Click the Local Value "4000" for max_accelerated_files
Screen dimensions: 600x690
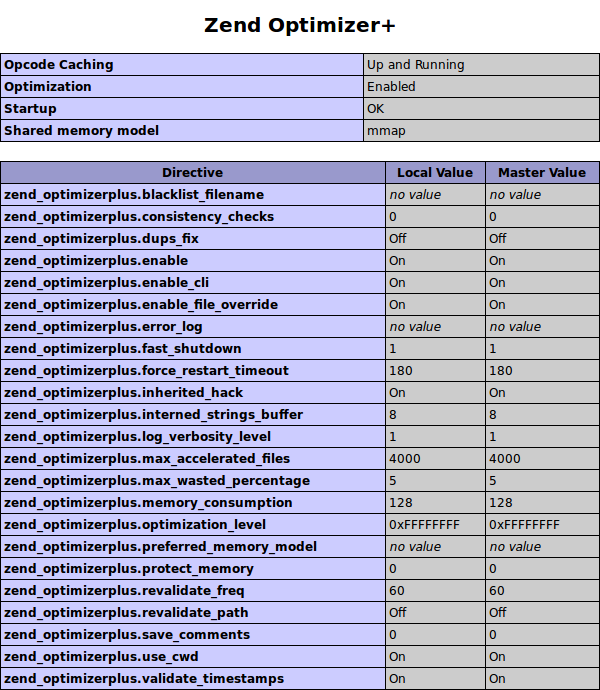(405, 459)
